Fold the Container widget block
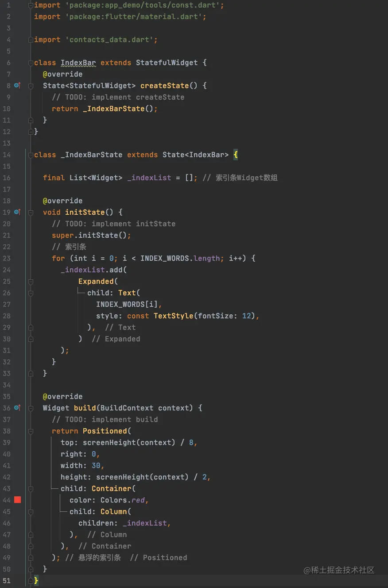The width and height of the screenshot is (388, 588). click(x=31, y=489)
